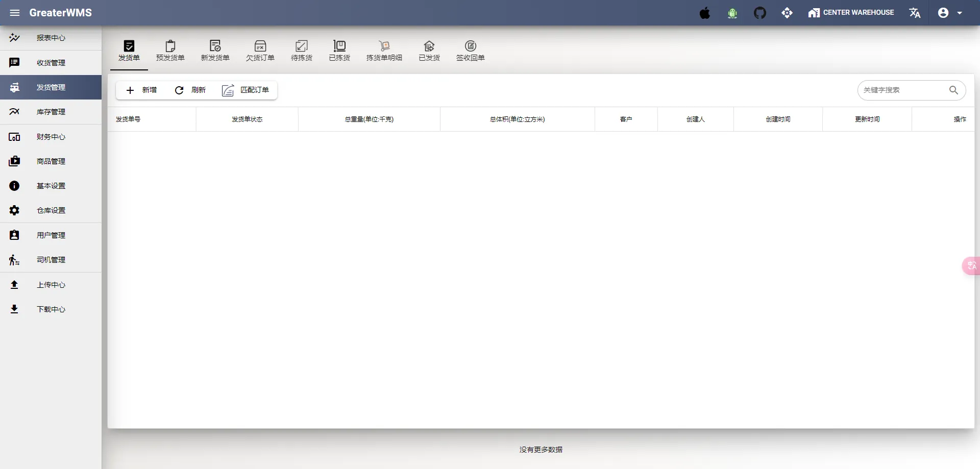
Task: Click the diamond-shaped API icon in the header
Action: coord(787,13)
